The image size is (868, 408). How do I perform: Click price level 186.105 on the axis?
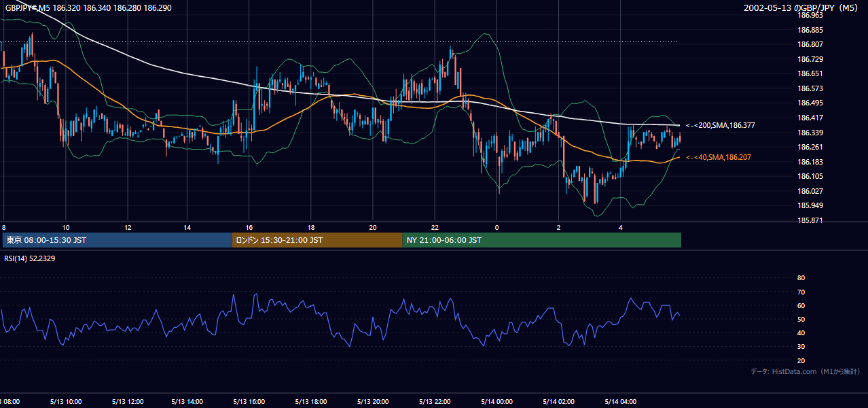(x=810, y=176)
